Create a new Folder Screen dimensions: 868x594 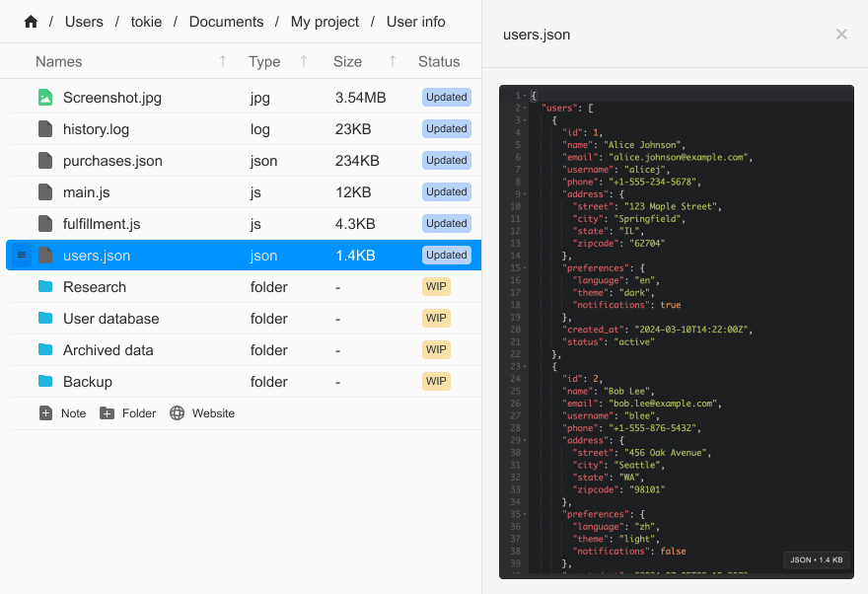click(x=128, y=413)
